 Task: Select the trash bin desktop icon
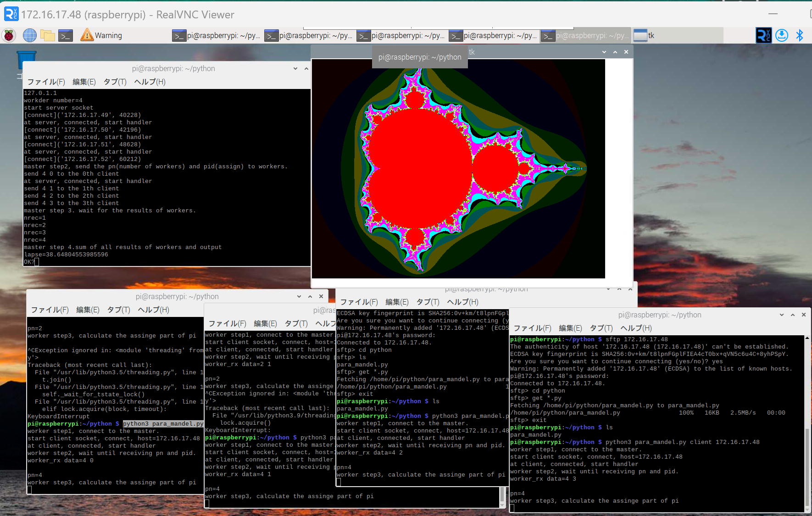point(27,60)
